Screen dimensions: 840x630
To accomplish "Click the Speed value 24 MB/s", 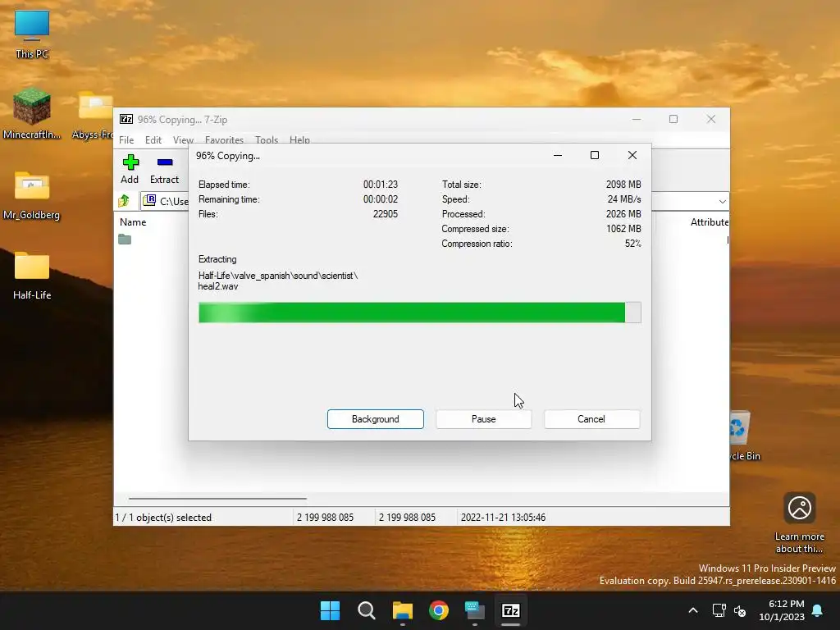I will tap(624, 199).
